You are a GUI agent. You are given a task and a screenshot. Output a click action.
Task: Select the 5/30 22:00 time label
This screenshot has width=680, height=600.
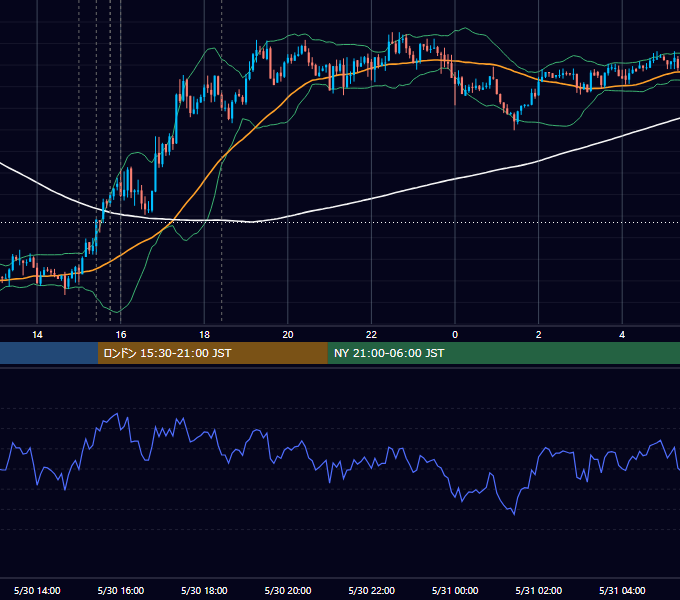tap(372, 590)
